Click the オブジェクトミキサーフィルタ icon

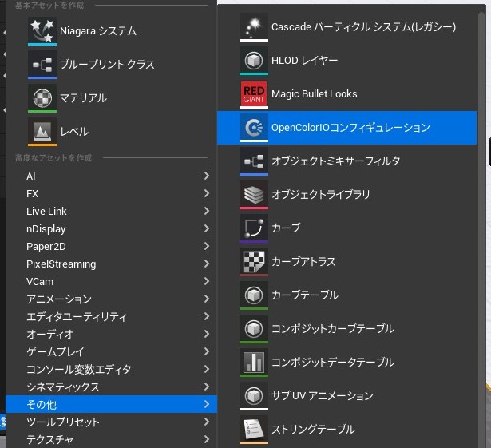(254, 161)
